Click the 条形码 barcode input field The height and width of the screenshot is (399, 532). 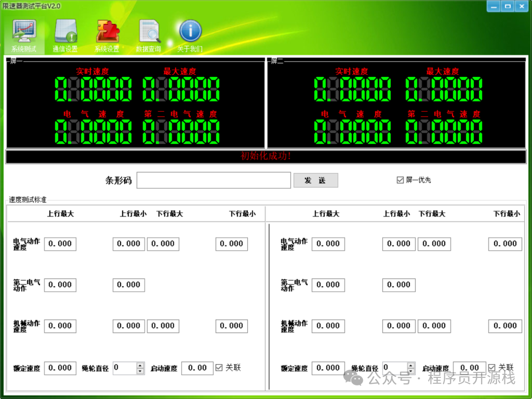tap(214, 180)
